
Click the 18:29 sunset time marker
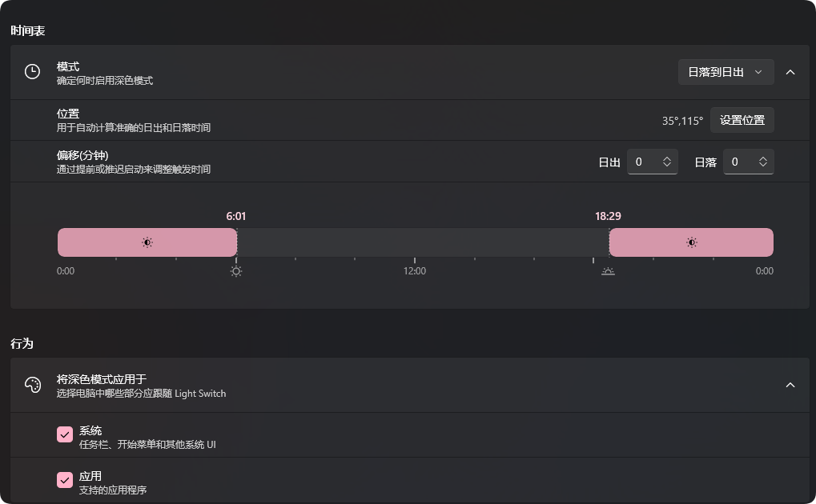[608, 216]
